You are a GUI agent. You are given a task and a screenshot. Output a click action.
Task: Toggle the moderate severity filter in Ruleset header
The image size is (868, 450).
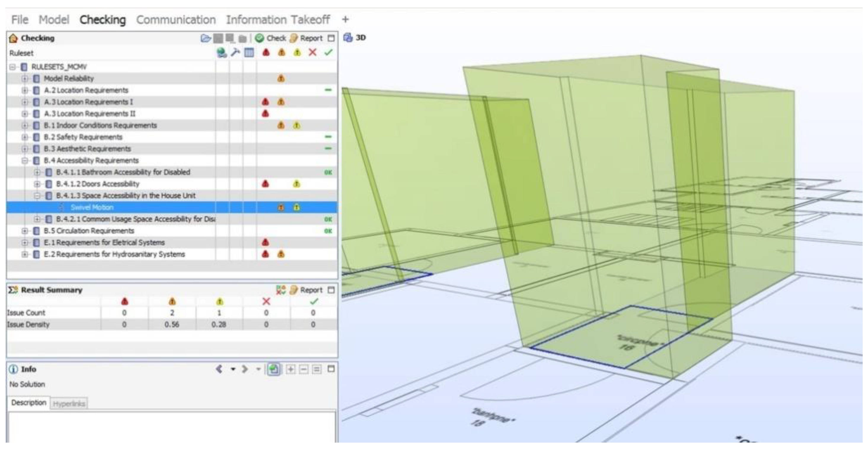point(281,52)
